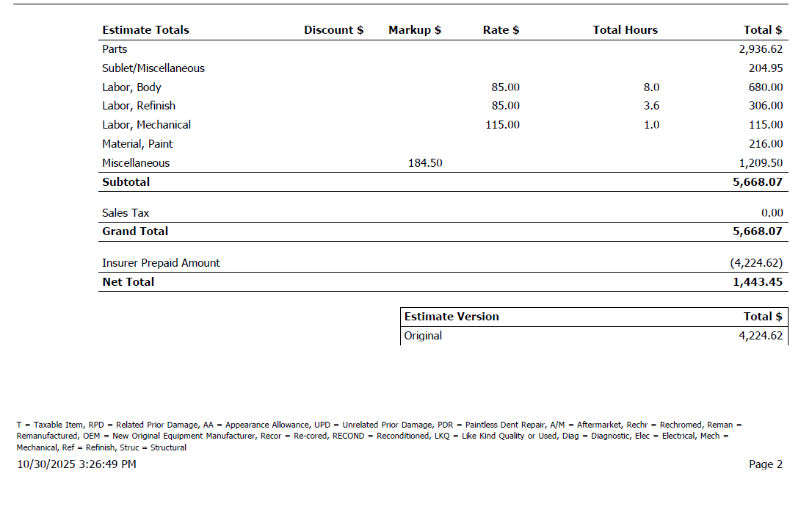Viewport: 812px width, 518px height.
Task: Click Refinish total 306.00
Action: [x=766, y=106]
